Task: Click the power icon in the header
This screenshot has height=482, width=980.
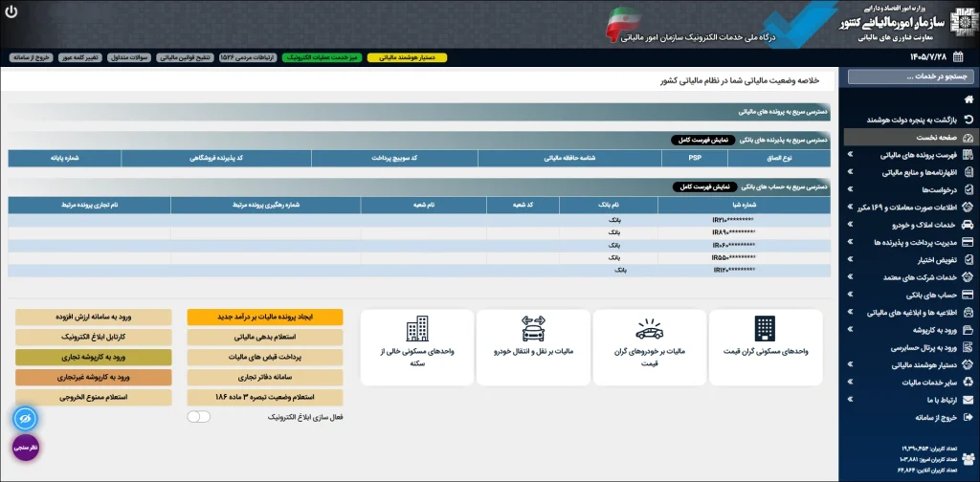Action: coord(11,11)
